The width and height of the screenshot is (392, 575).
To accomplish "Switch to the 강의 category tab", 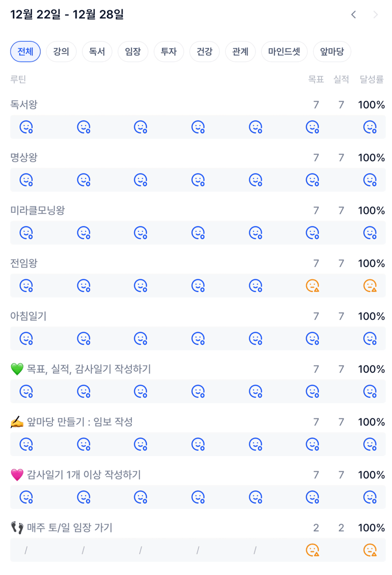I will 61,52.
